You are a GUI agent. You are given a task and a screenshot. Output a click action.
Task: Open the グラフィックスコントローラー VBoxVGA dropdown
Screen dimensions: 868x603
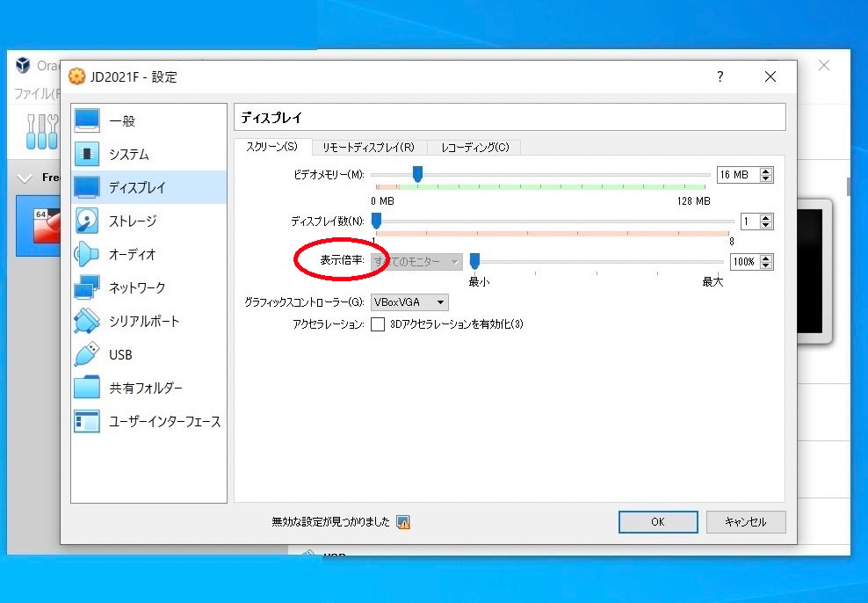click(x=409, y=302)
